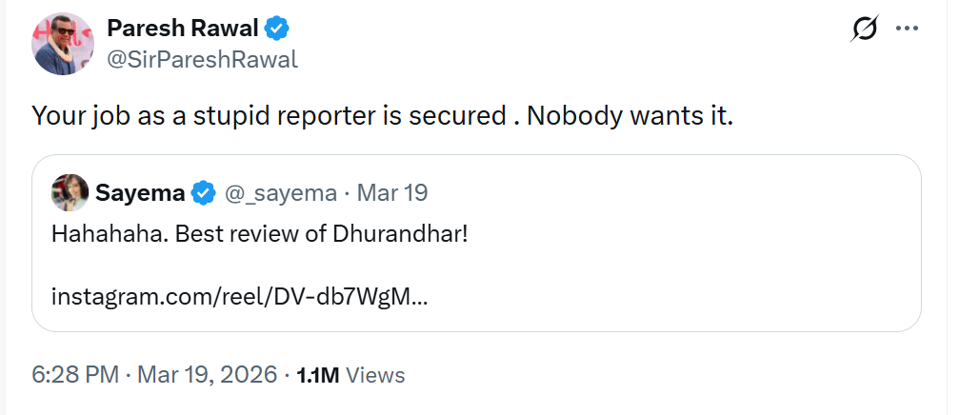Open the Paresh Rawal display name link
The width and height of the screenshot is (980, 415).
pyautogui.click(x=181, y=29)
